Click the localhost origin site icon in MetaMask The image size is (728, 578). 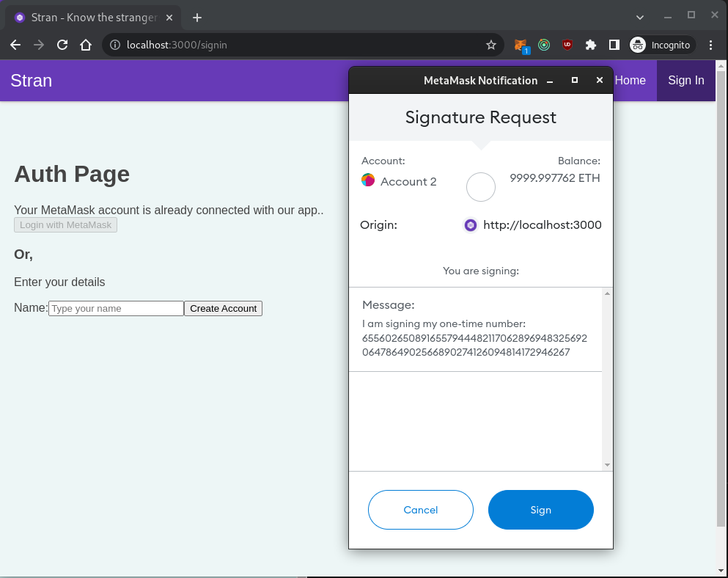471,225
